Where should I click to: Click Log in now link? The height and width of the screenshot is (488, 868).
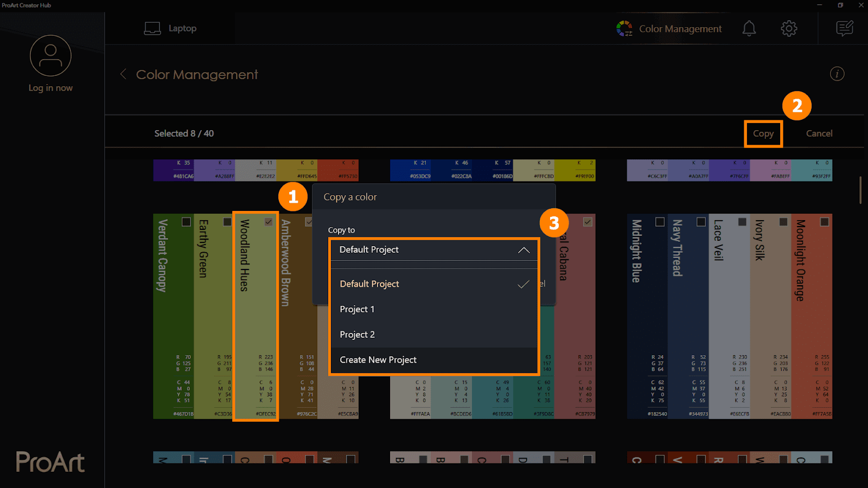[50, 88]
